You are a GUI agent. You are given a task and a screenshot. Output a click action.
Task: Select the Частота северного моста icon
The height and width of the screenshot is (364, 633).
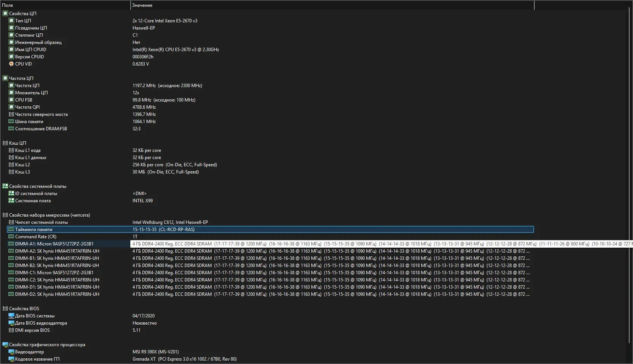click(11, 114)
